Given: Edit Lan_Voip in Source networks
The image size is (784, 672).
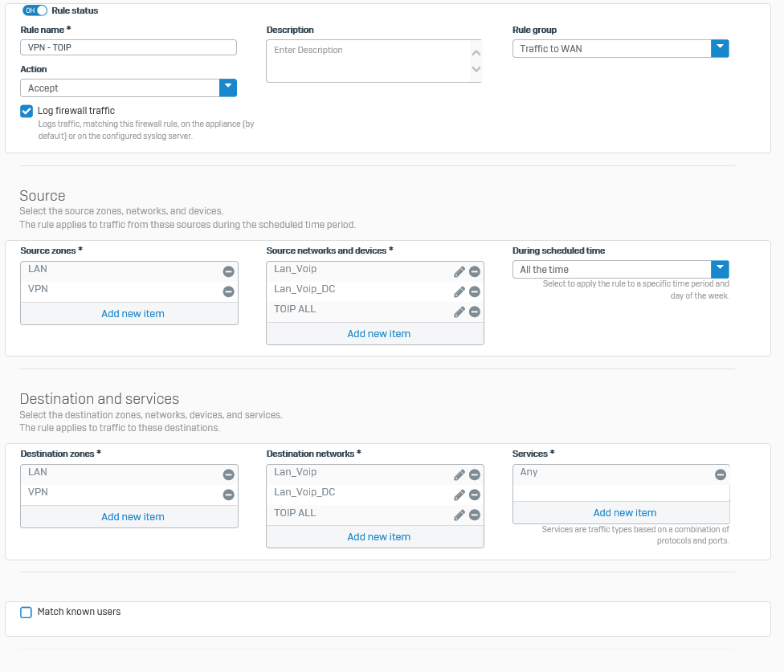Looking at the screenshot, I should pos(459,272).
